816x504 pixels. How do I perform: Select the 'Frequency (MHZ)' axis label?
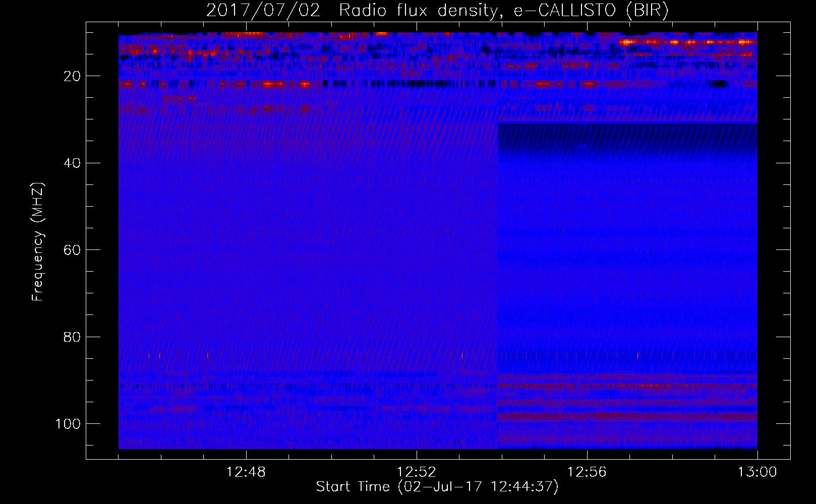coord(38,241)
